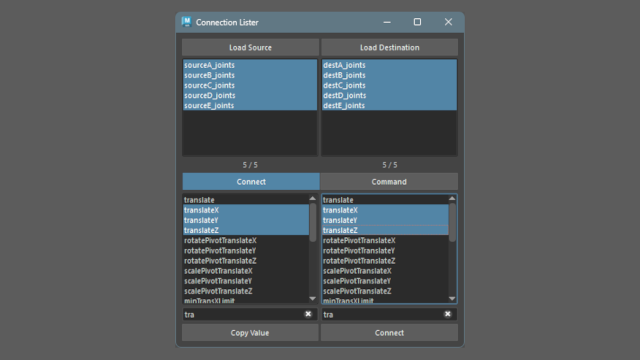Select scalePivotTranslateX in destination attribute list
Screen dimensions: 640x360
pyautogui.click(x=385, y=271)
